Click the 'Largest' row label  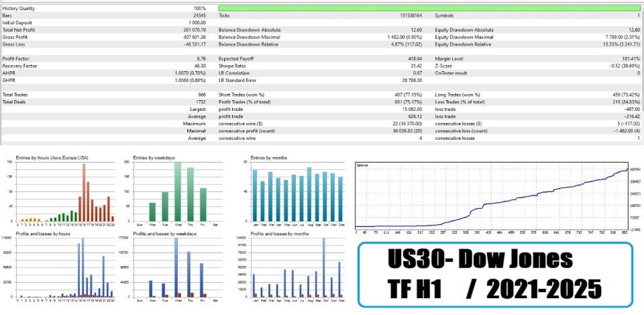[199, 109]
